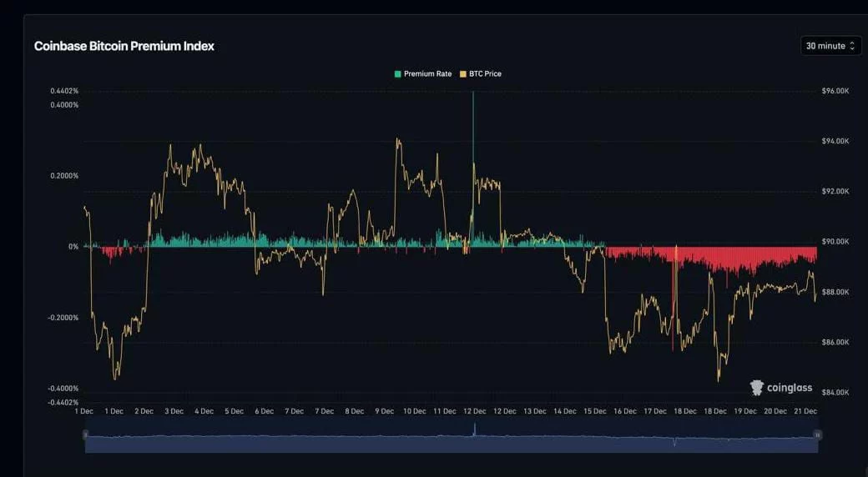Click the deep red negative premium spike
868x477 pixels.
[673, 300]
